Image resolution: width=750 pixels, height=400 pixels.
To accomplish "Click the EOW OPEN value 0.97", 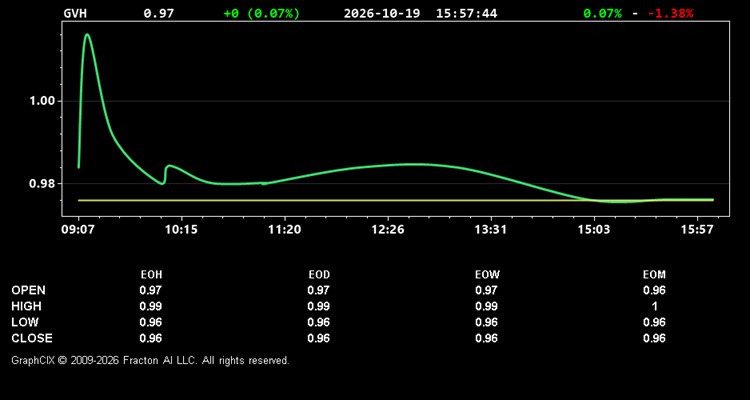I will click(x=486, y=290).
